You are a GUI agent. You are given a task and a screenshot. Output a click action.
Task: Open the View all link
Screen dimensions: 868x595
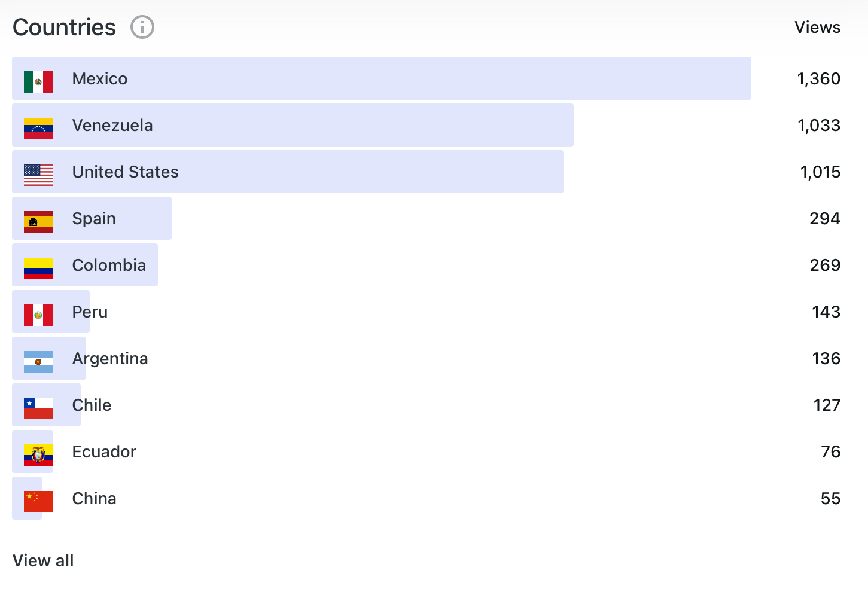(43, 561)
